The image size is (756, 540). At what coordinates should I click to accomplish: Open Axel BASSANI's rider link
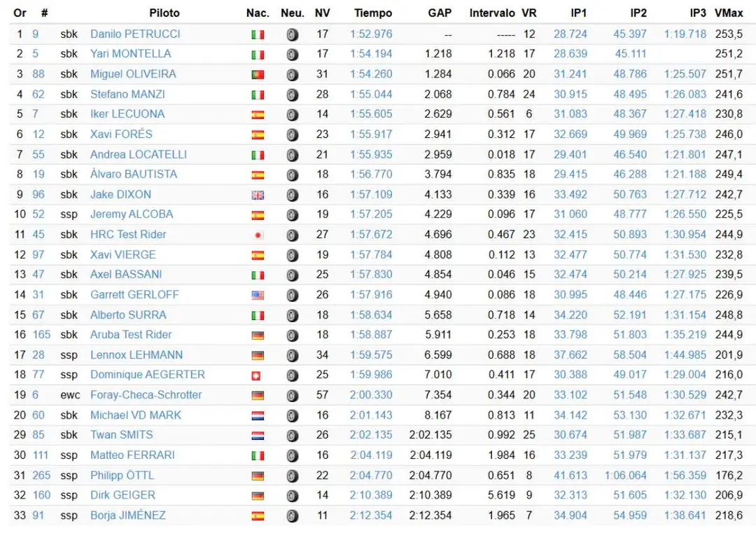tap(126, 274)
